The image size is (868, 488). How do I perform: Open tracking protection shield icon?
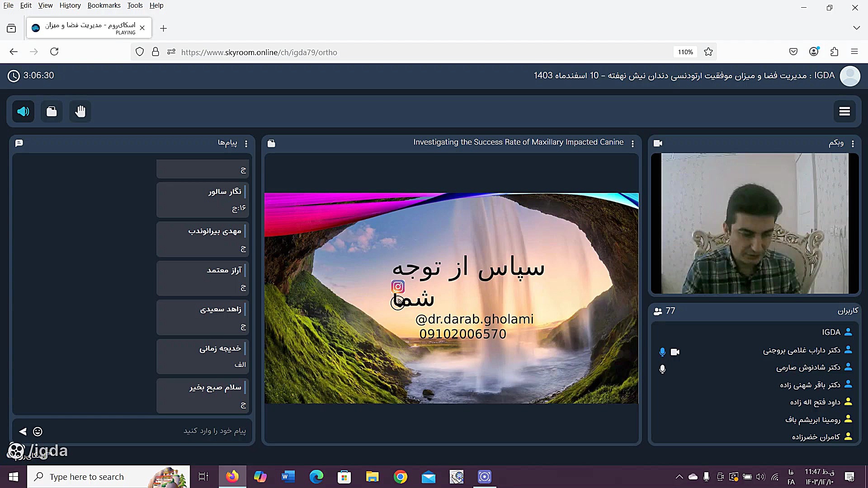140,52
